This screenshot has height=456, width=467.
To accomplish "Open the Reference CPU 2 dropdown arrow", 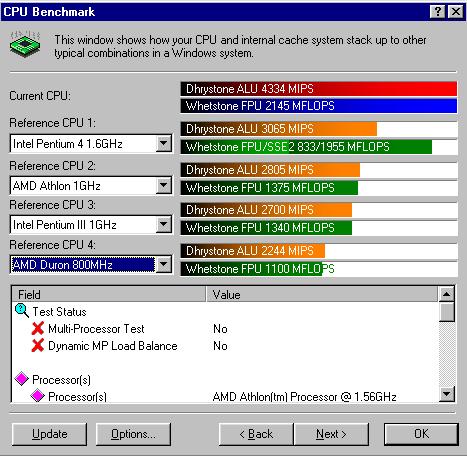I will (x=164, y=185).
